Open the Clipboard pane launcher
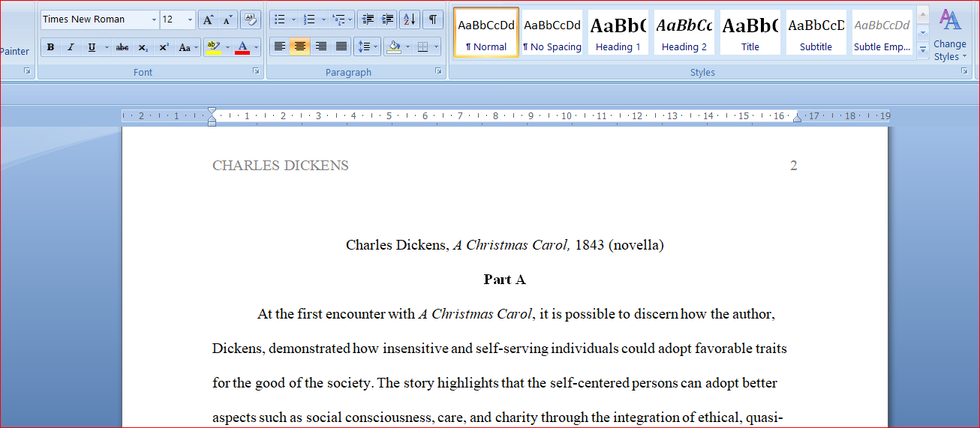The width and height of the screenshot is (980, 428). pos(27,70)
